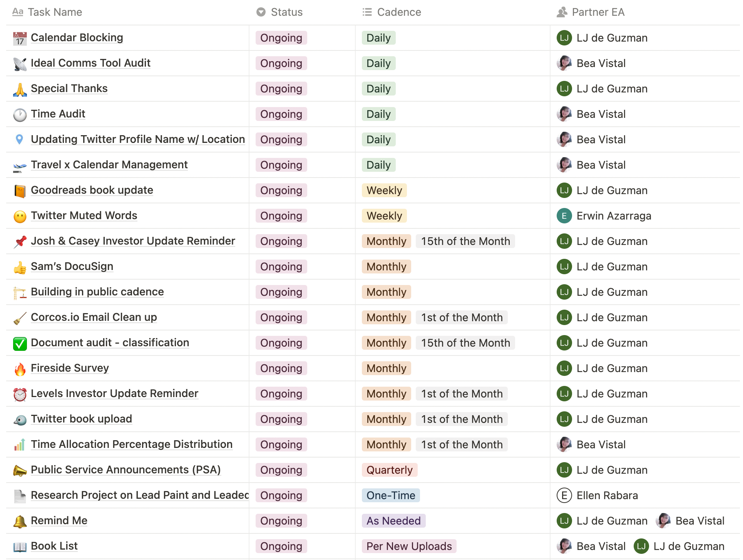Open the Goodreads book update task
This screenshot has width=743, height=560.
tap(92, 190)
